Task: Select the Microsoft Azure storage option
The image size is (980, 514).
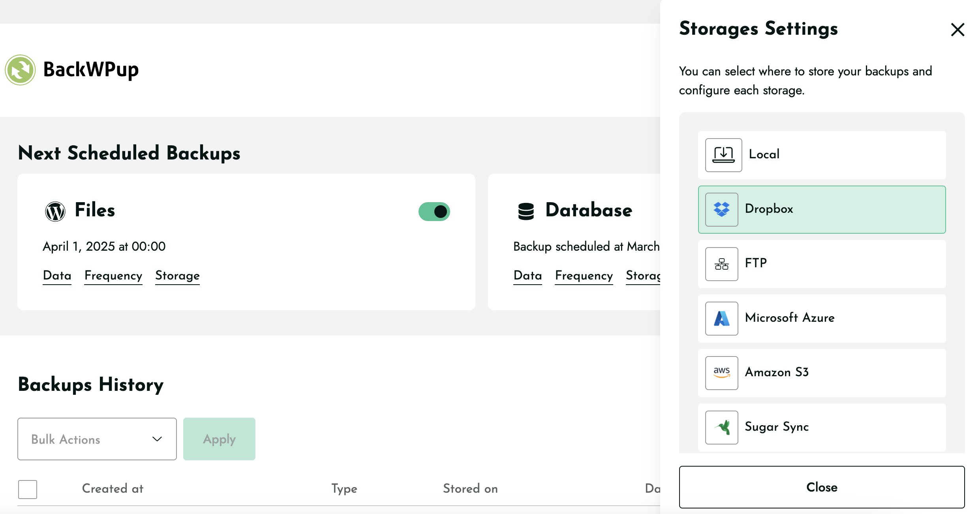Action: click(822, 318)
